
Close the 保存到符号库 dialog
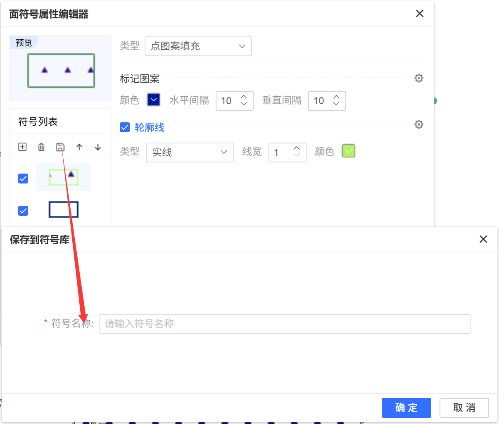coord(483,239)
